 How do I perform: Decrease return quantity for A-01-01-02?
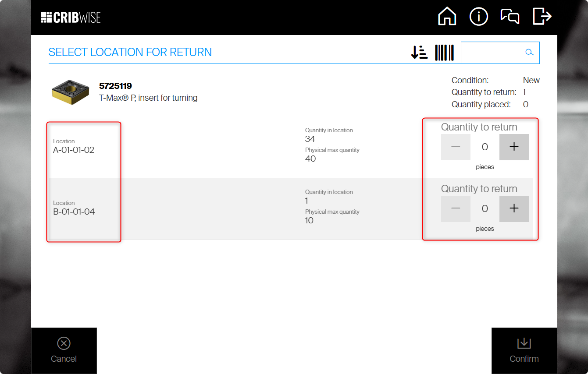tap(456, 147)
